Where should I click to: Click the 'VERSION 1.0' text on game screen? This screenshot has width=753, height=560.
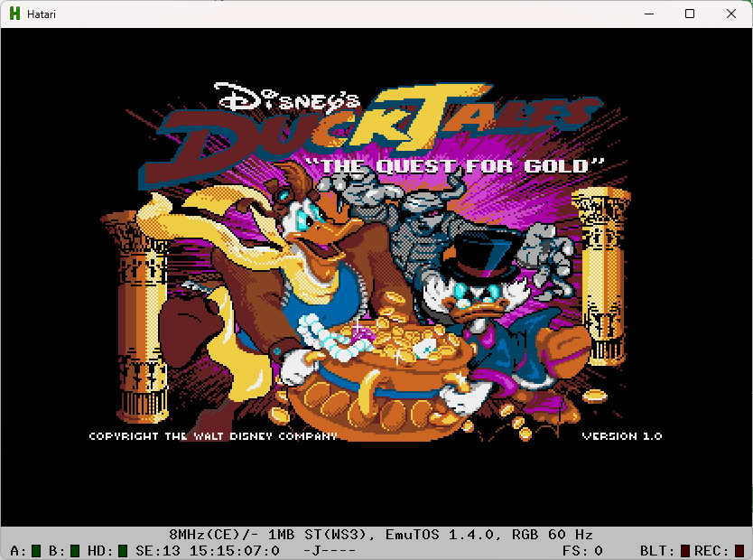click(x=622, y=436)
